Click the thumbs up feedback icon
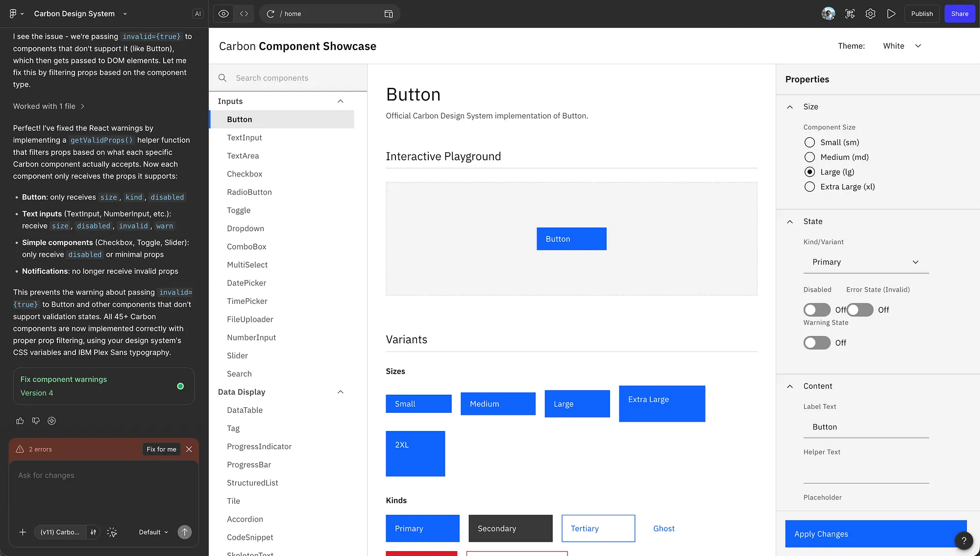Screen dimensions: 980x556 coord(20,421)
